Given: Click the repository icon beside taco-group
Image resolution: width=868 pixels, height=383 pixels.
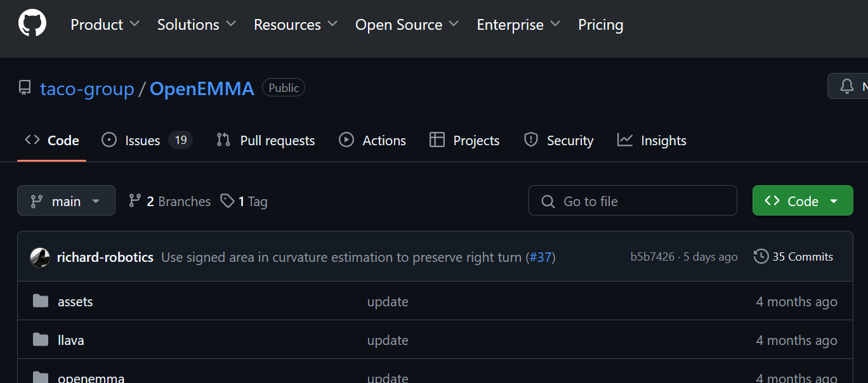Looking at the screenshot, I should [x=25, y=88].
